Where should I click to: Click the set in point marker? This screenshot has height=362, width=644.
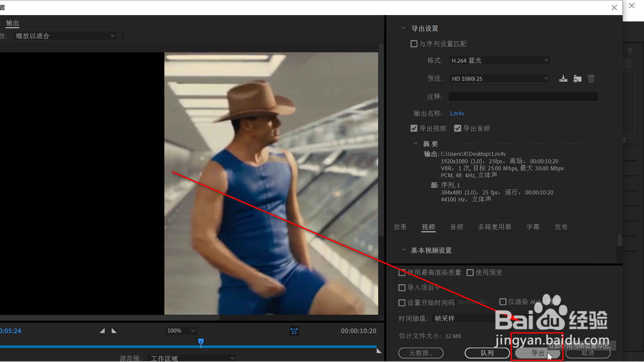point(102,331)
